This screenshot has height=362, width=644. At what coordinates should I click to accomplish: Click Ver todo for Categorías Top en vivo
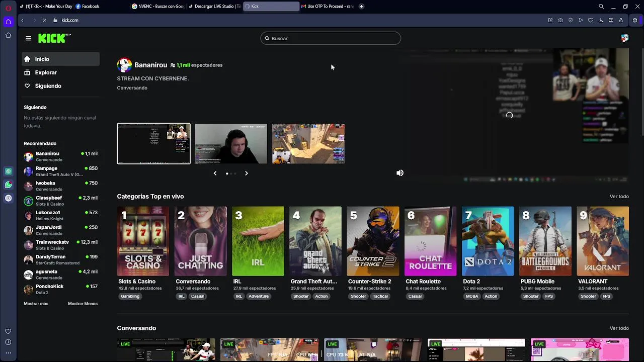[619, 197]
